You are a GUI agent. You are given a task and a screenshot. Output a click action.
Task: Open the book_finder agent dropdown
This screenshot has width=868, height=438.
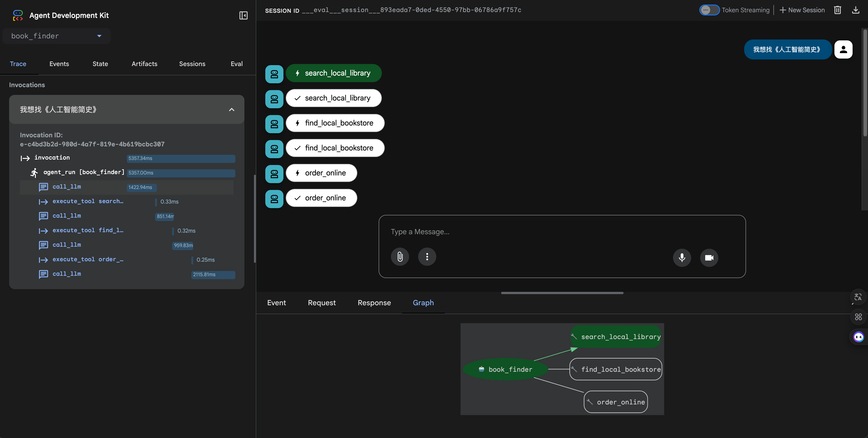tap(56, 36)
